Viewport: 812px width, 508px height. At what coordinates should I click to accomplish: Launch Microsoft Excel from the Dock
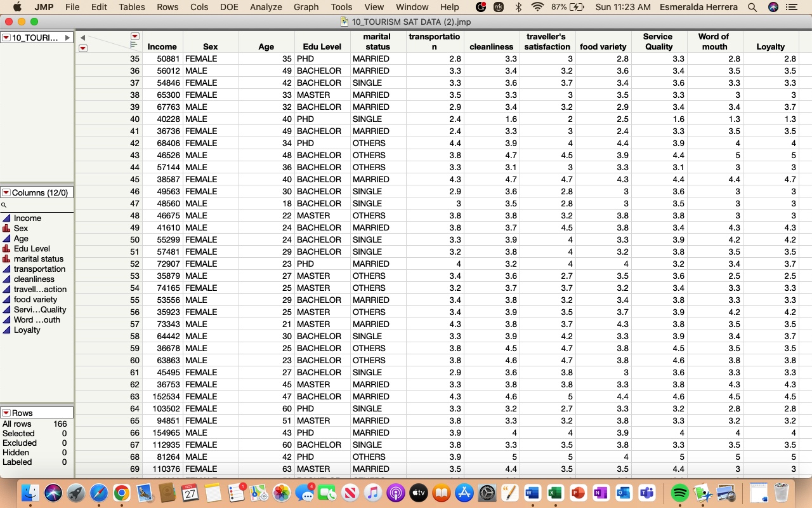(555, 492)
